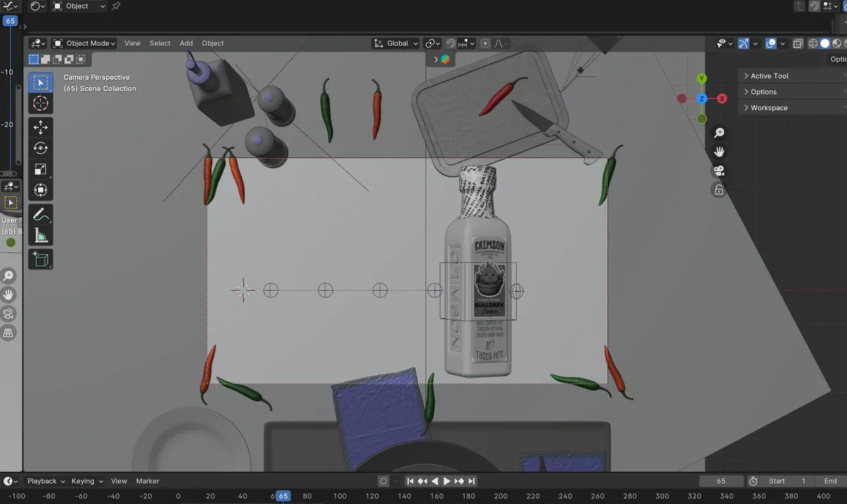The height and width of the screenshot is (504, 847).
Task: Toggle camera view with the camera icon
Action: click(x=719, y=171)
